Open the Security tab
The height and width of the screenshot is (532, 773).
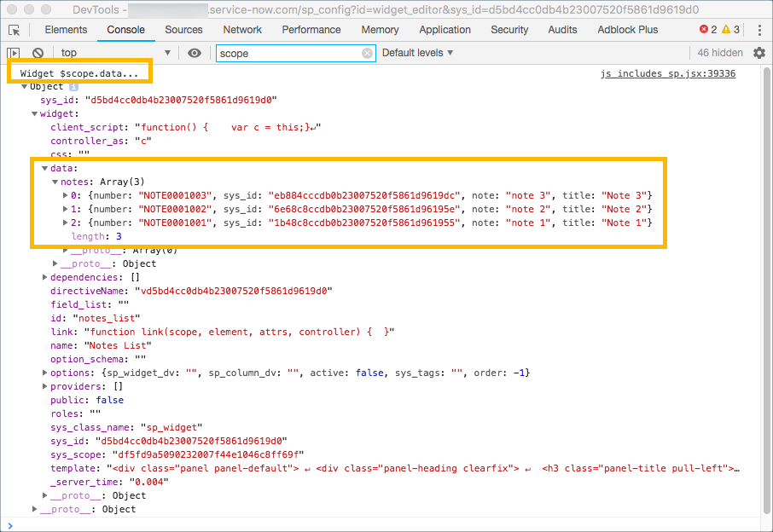click(x=509, y=30)
